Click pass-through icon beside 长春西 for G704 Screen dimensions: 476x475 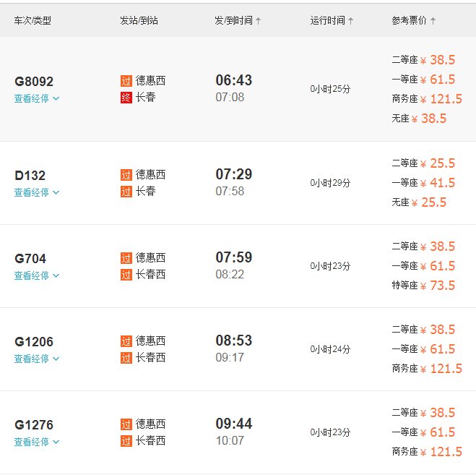pos(126,275)
